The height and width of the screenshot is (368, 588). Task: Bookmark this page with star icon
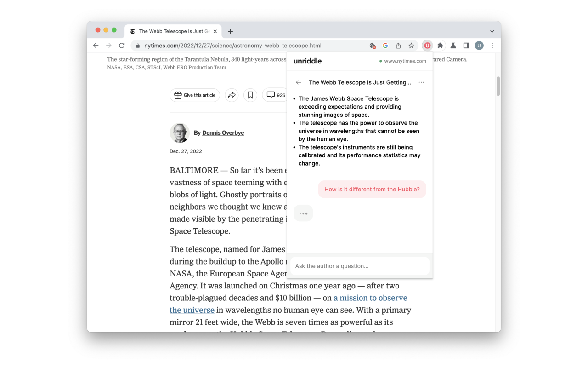[x=411, y=46]
